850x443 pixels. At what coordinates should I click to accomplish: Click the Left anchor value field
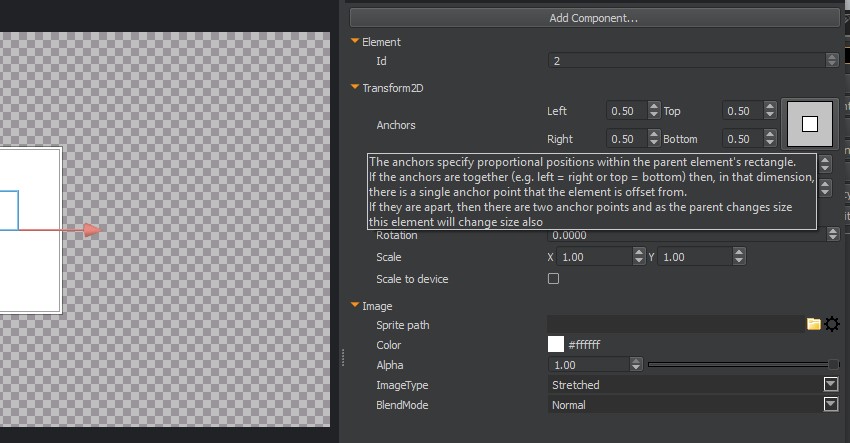coord(627,111)
